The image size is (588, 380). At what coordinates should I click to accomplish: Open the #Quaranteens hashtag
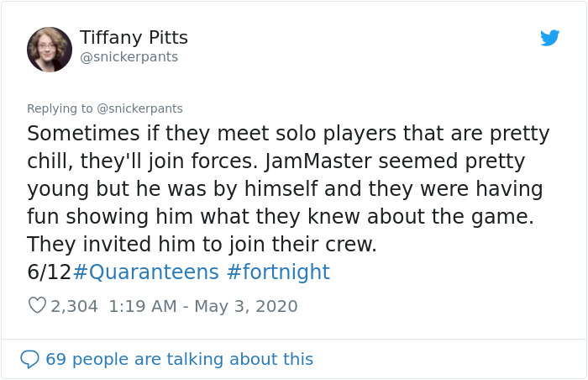click(x=147, y=272)
